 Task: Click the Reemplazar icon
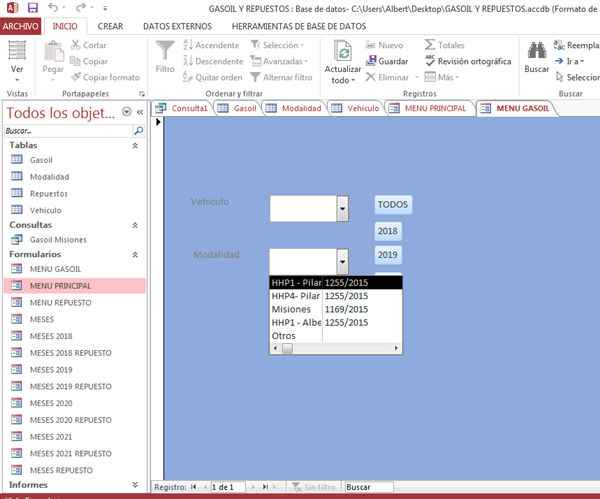559,45
